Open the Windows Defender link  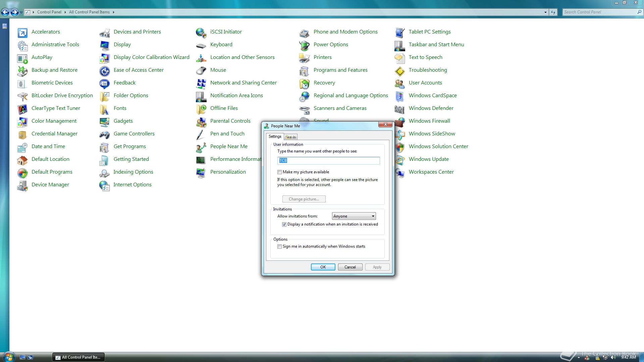coord(431,108)
